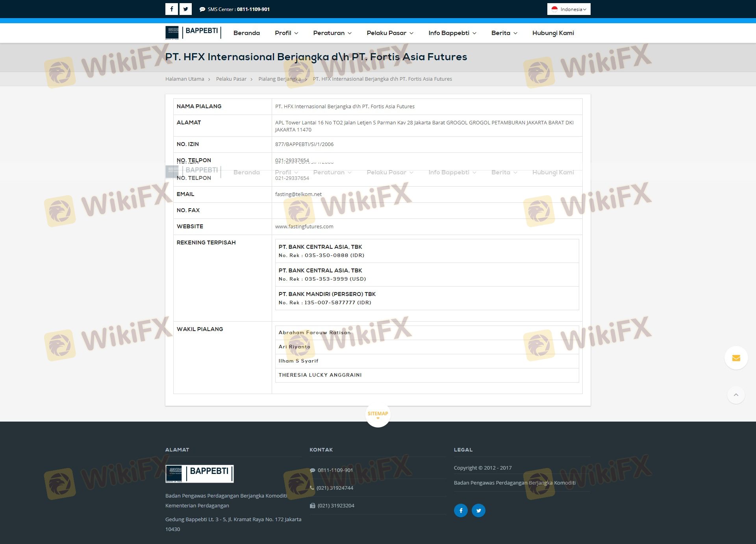Viewport: 756px width, 544px height.
Task: Click the footer Facebook round icon
Action: (x=461, y=511)
